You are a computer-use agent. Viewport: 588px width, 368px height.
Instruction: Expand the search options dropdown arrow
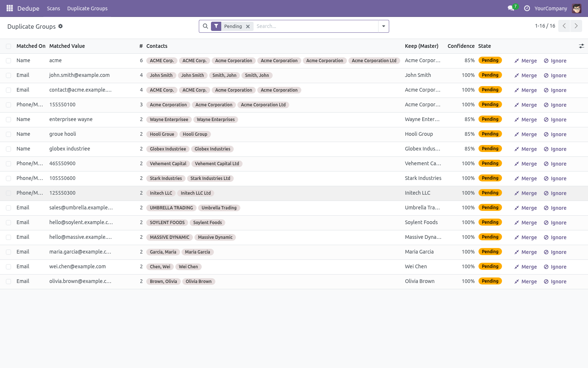point(384,26)
